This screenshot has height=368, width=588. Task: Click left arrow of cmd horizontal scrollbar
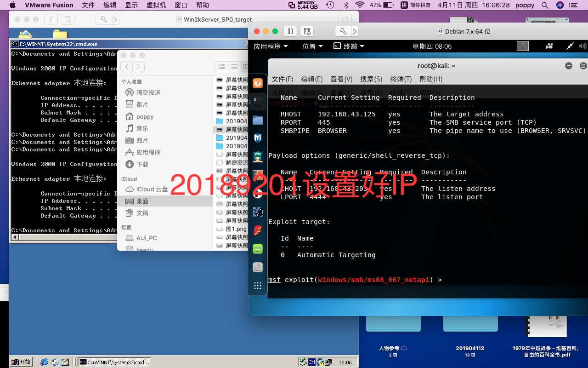click(15, 237)
